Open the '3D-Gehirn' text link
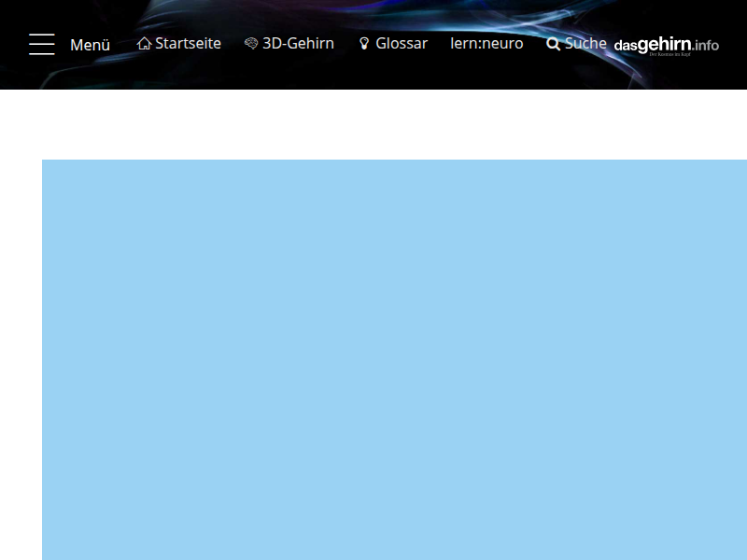Screen dimensions: 747x560 click(x=298, y=43)
